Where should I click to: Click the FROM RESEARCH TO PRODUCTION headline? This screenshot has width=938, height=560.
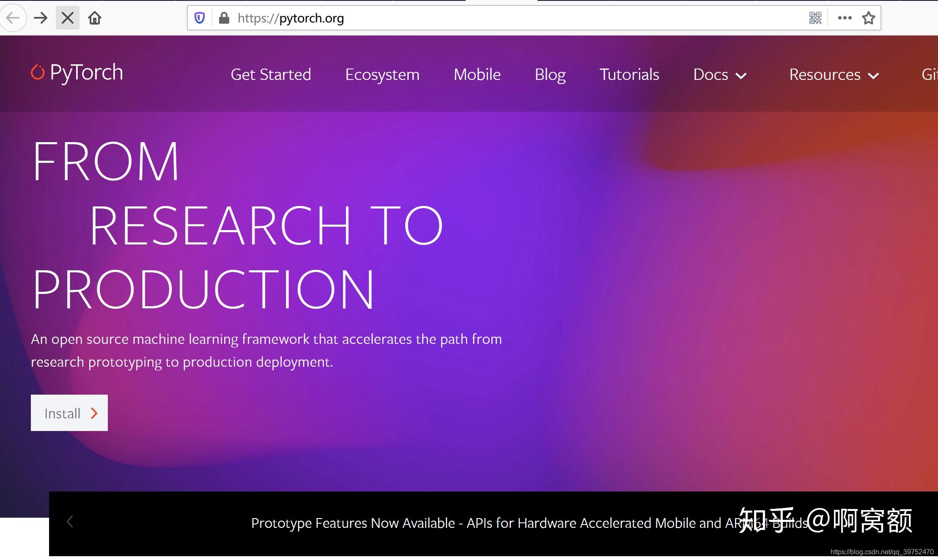pos(238,225)
